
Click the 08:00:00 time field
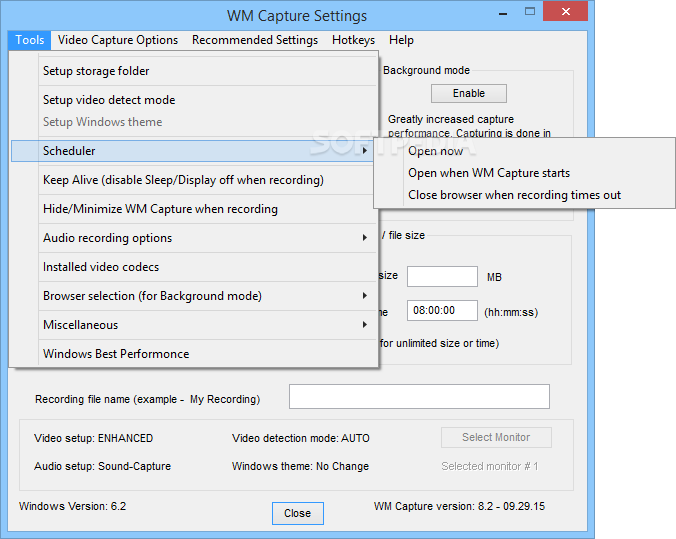click(442, 310)
